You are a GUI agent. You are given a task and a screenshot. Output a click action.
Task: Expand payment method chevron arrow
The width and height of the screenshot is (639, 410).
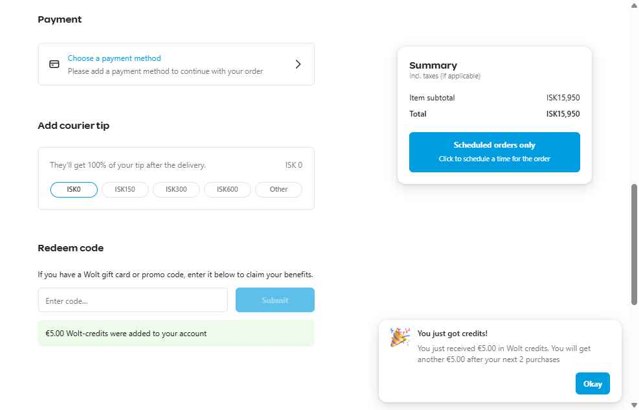coord(298,64)
